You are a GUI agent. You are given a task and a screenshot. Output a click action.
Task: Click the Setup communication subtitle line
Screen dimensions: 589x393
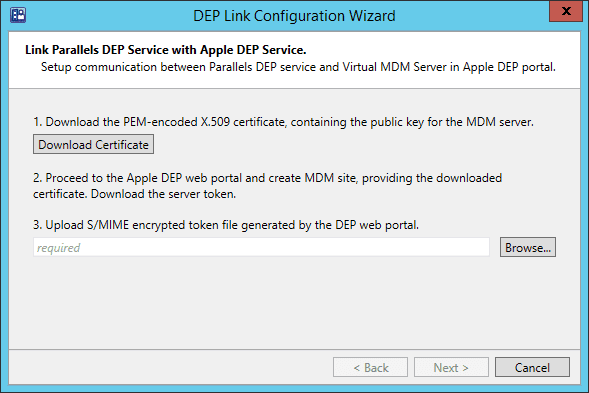298,67
